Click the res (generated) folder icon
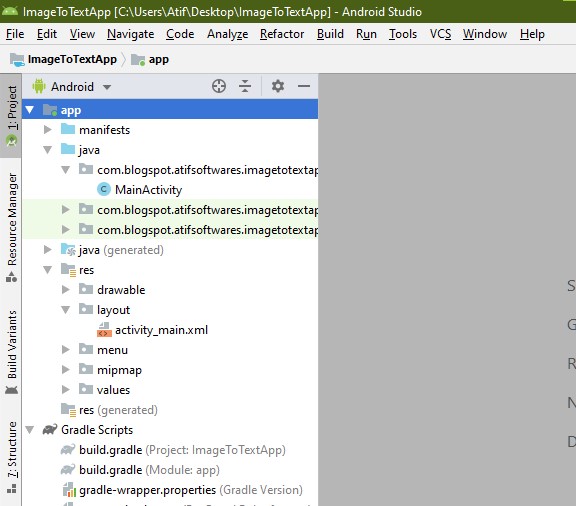Screen dimensions: 576x506 point(68,410)
